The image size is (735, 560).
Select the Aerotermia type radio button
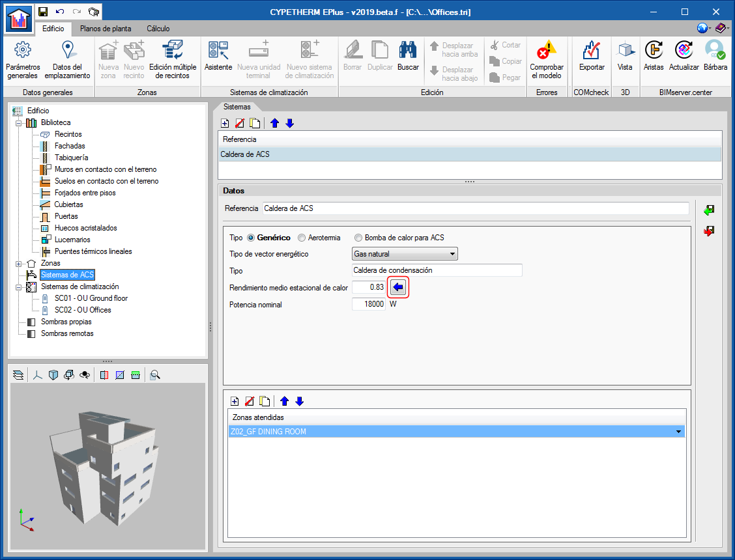pyautogui.click(x=302, y=238)
